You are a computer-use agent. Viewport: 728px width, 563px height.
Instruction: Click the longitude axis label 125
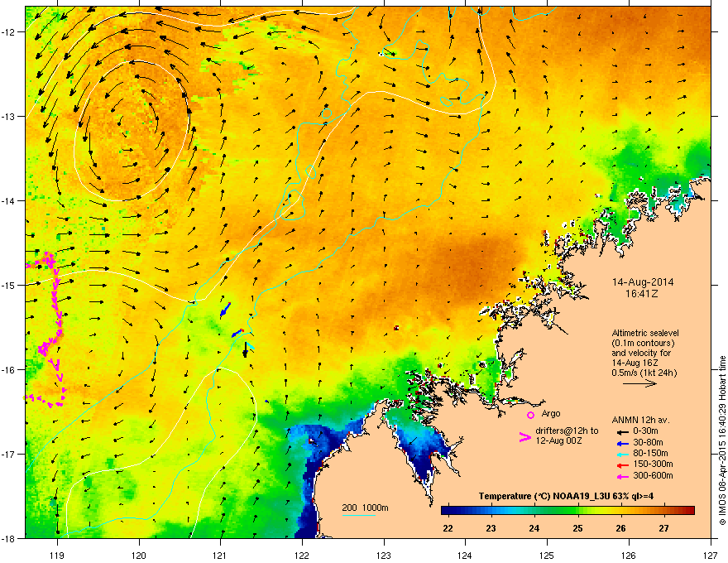(x=548, y=555)
